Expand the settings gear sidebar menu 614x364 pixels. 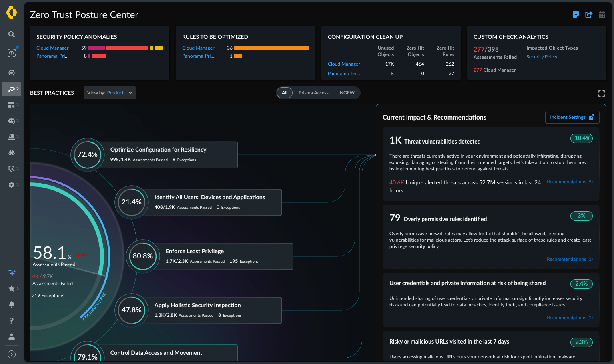point(13,185)
